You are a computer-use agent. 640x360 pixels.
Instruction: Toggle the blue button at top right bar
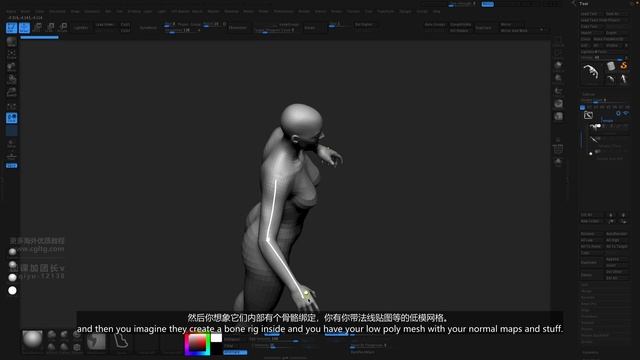[x=487, y=4]
